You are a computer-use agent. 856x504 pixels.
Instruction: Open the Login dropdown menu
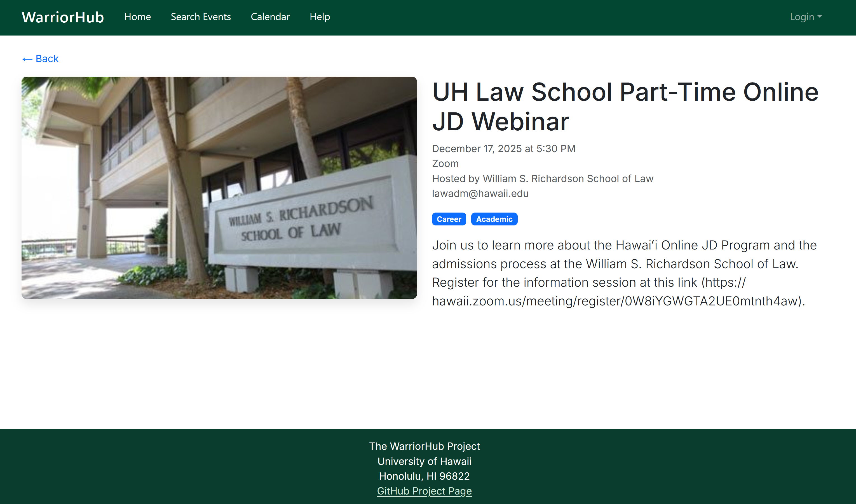click(806, 17)
